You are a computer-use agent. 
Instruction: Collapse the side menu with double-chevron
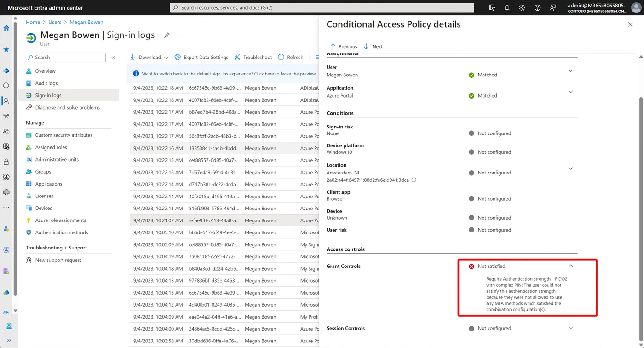[x=113, y=58]
